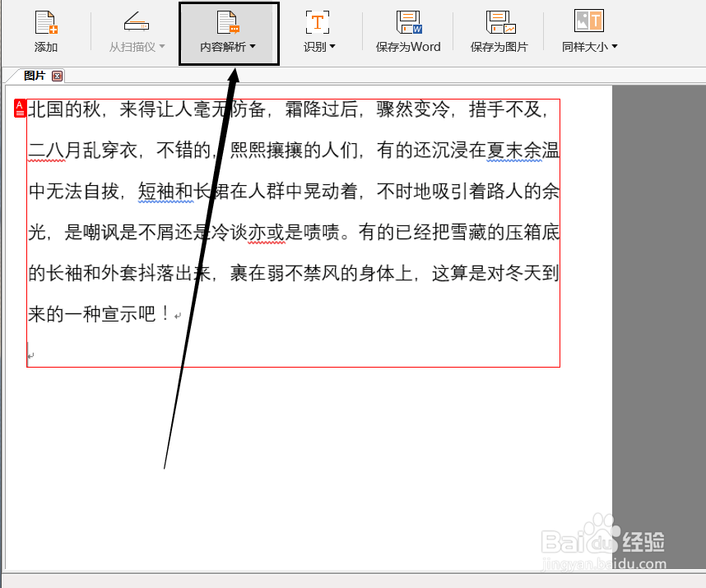Click the T-shaped 识别 recognition icon
706x588 pixels.
pos(317,21)
